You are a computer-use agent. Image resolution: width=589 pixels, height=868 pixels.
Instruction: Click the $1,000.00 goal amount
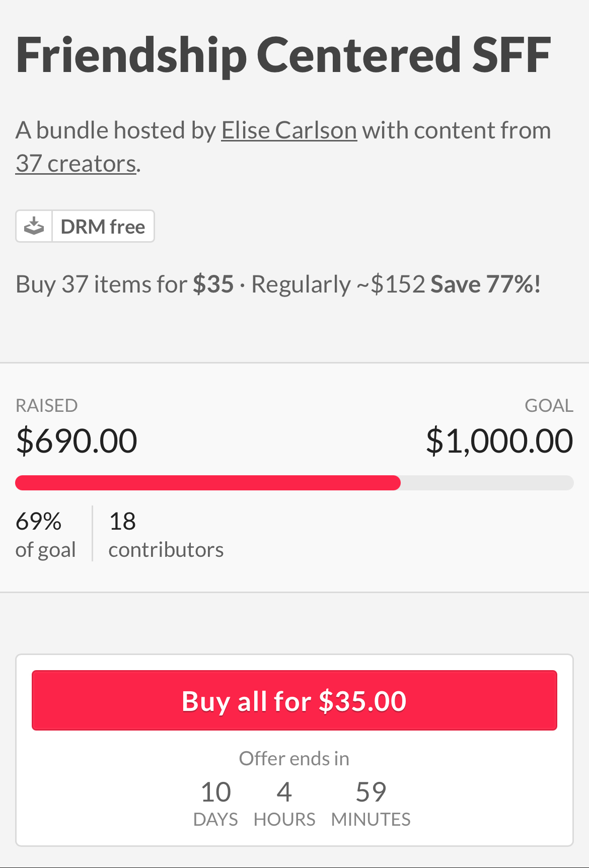pos(499,441)
